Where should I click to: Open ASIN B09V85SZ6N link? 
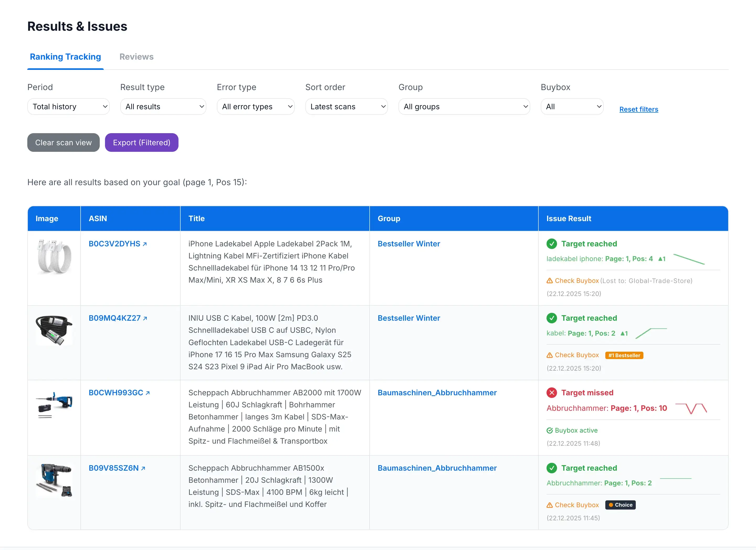point(113,468)
